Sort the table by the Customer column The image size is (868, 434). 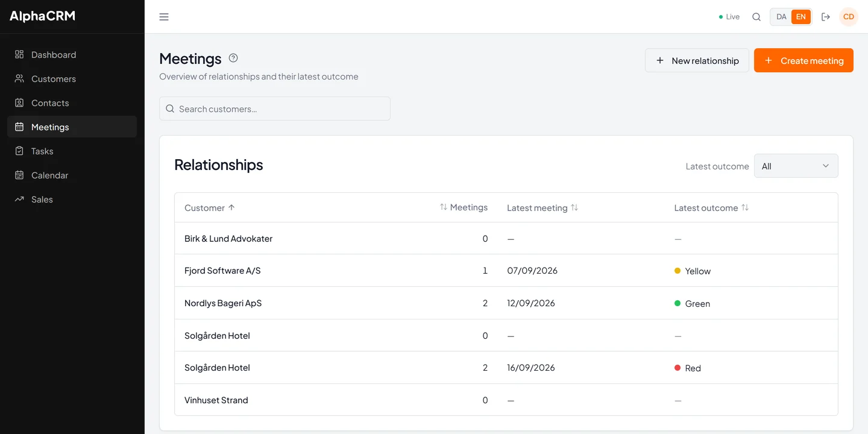(x=210, y=208)
